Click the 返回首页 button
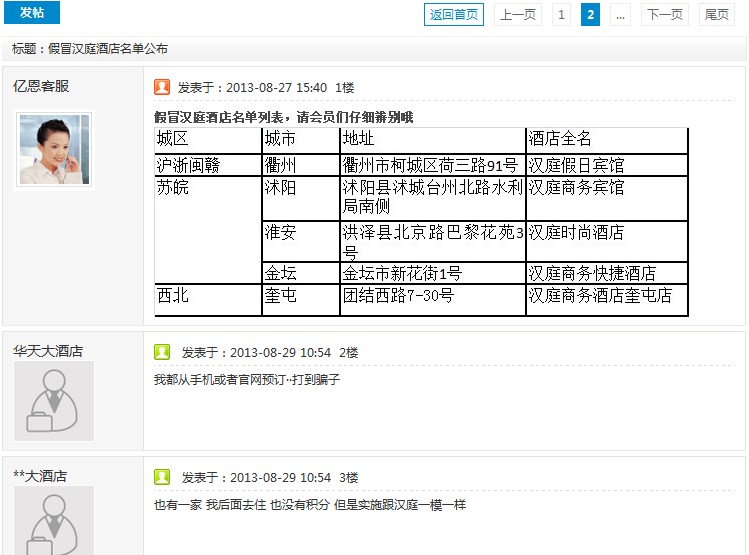This screenshot has height=555, width=749. pos(453,14)
